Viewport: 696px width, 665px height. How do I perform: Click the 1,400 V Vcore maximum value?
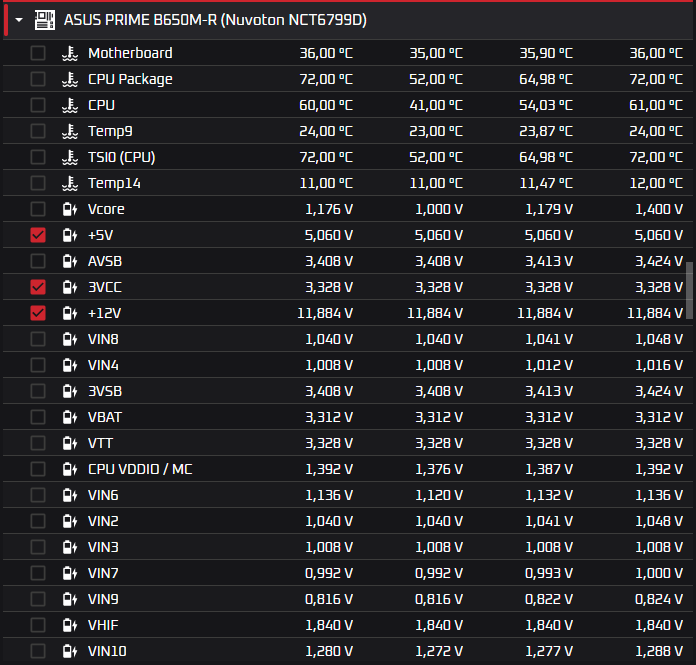pyautogui.click(x=659, y=209)
